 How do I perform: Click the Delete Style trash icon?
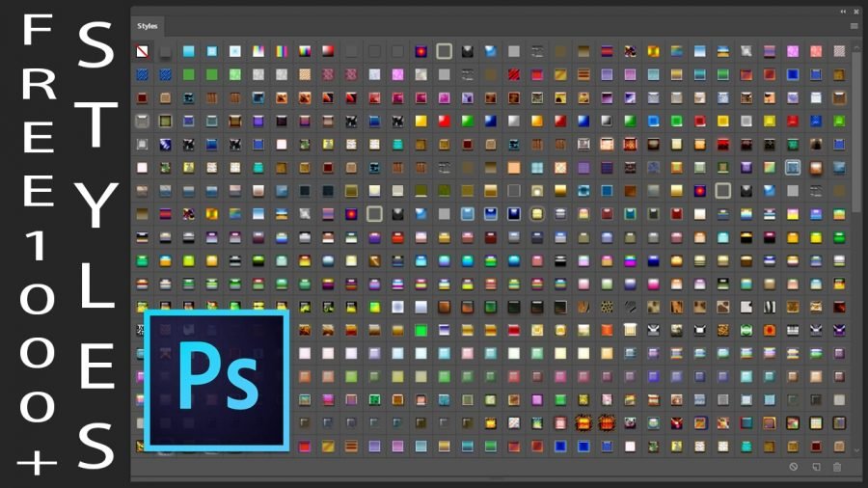837,467
